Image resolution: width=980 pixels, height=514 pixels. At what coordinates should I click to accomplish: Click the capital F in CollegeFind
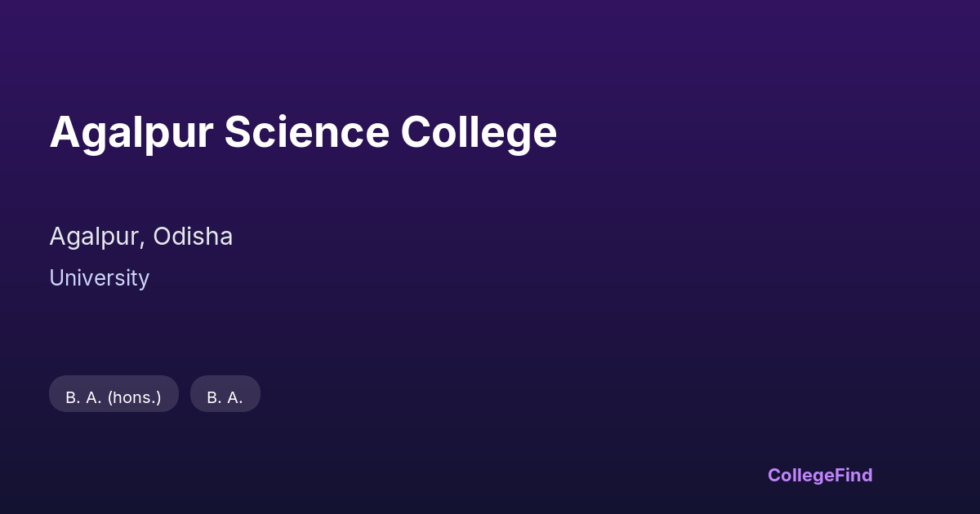[x=840, y=475]
